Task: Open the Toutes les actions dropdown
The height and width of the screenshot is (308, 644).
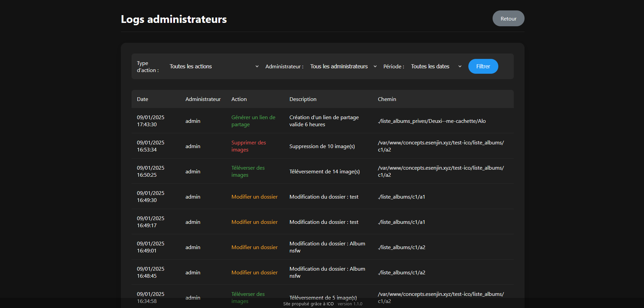Action: 214,66
